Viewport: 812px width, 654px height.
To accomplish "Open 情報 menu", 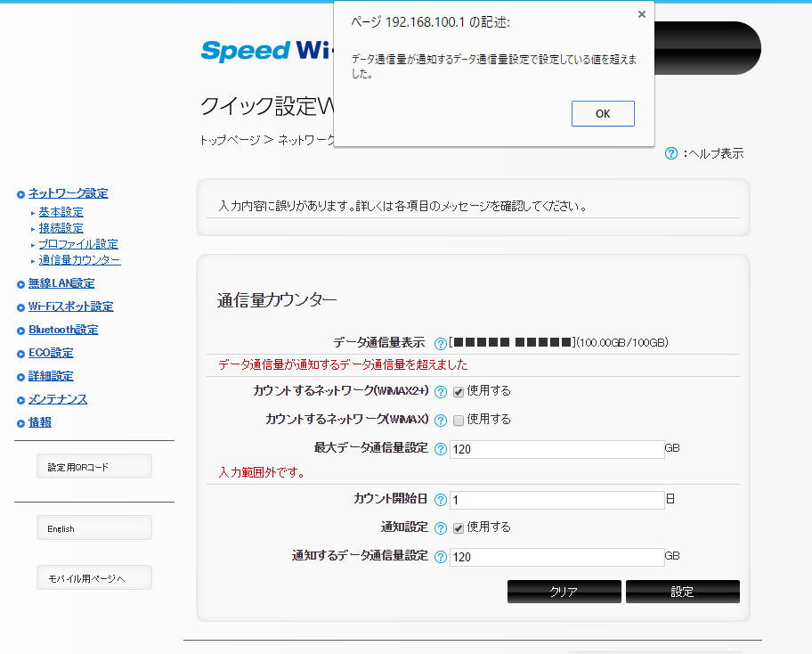I will point(40,422).
